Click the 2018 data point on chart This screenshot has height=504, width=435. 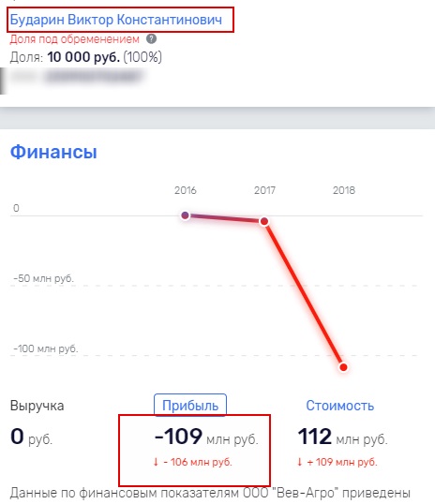point(343,367)
